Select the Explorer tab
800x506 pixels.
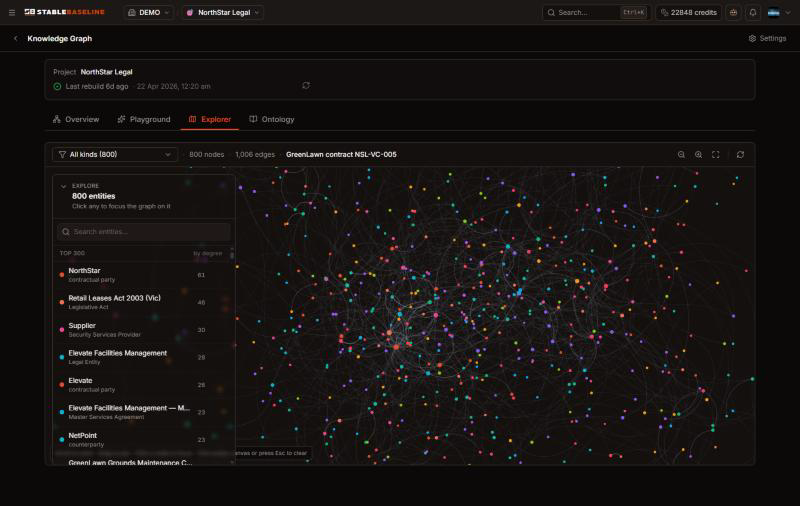point(210,119)
